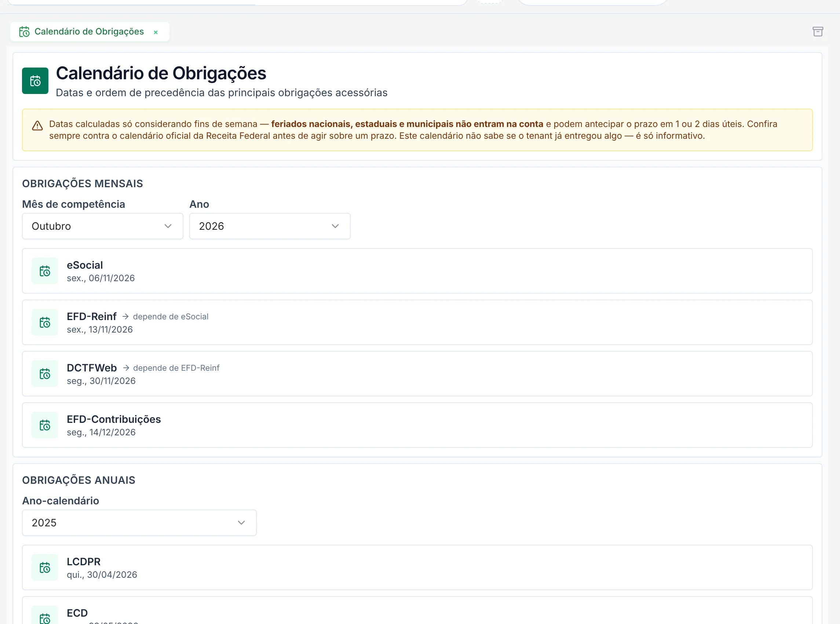Click the bold holidays warning text
This screenshot has width=840, height=624.
click(x=407, y=124)
